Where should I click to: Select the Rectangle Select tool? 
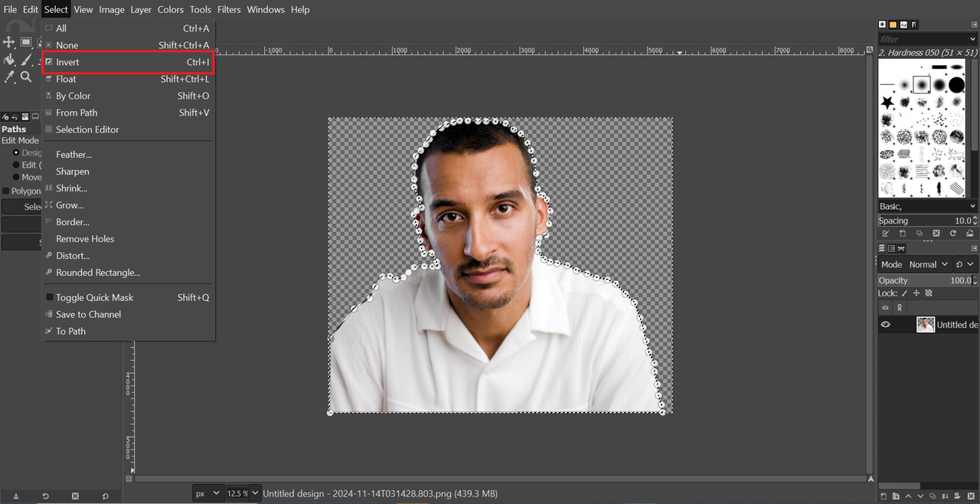26,42
